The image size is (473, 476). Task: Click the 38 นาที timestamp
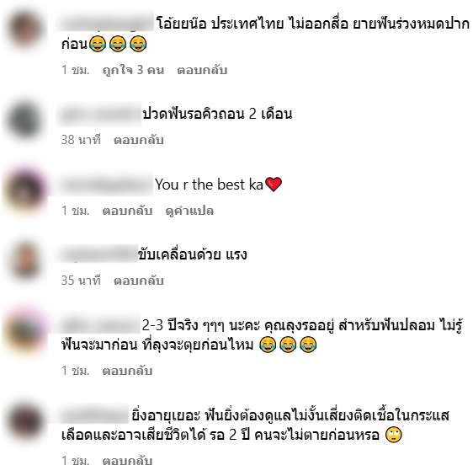pos(81,140)
